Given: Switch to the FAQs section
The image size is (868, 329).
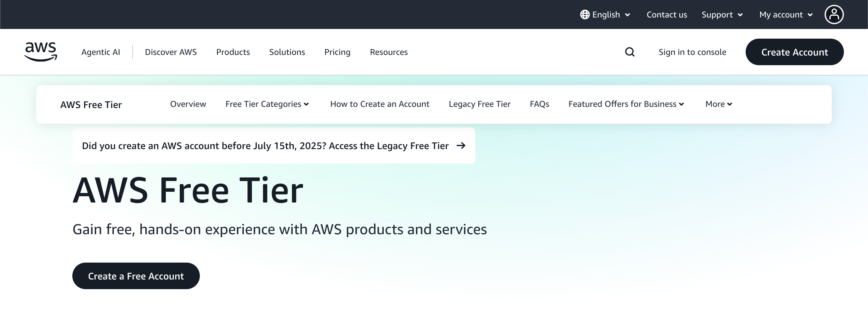Looking at the screenshot, I should [x=539, y=104].
